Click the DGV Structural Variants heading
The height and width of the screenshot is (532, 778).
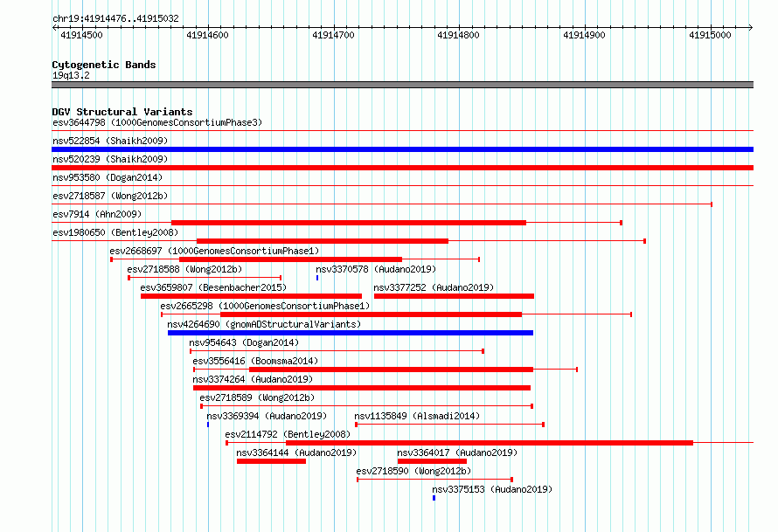[122, 112]
